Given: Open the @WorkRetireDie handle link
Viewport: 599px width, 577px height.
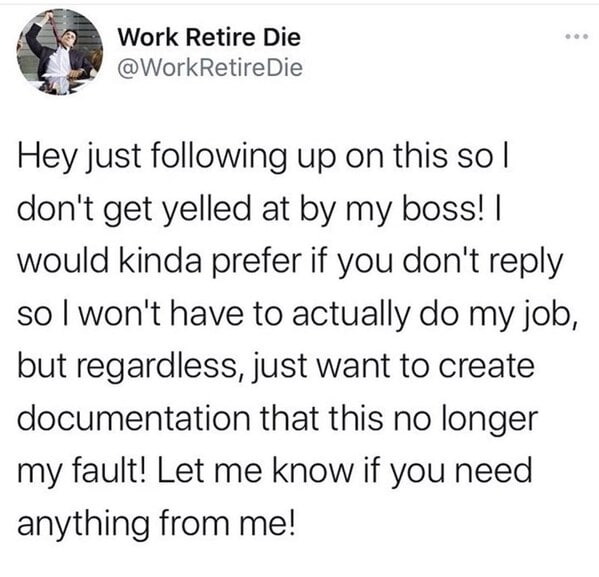Looking at the screenshot, I should coord(210,68).
